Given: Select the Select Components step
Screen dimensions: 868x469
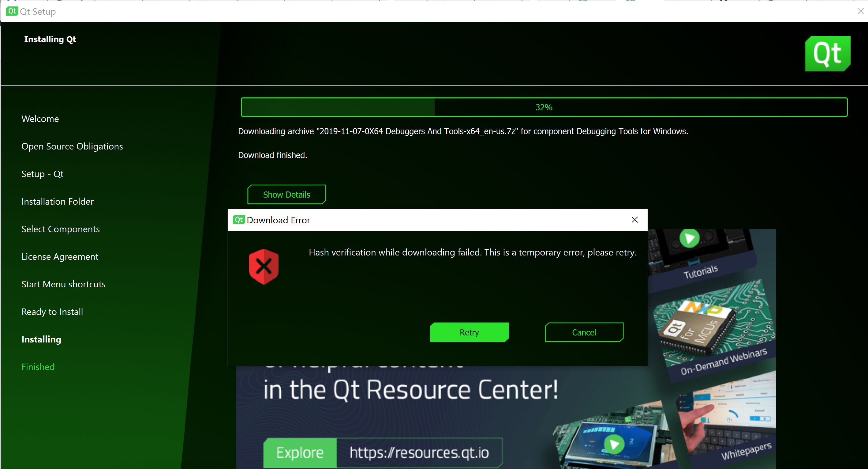Looking at the screenshot, I should tap(61, 229).
